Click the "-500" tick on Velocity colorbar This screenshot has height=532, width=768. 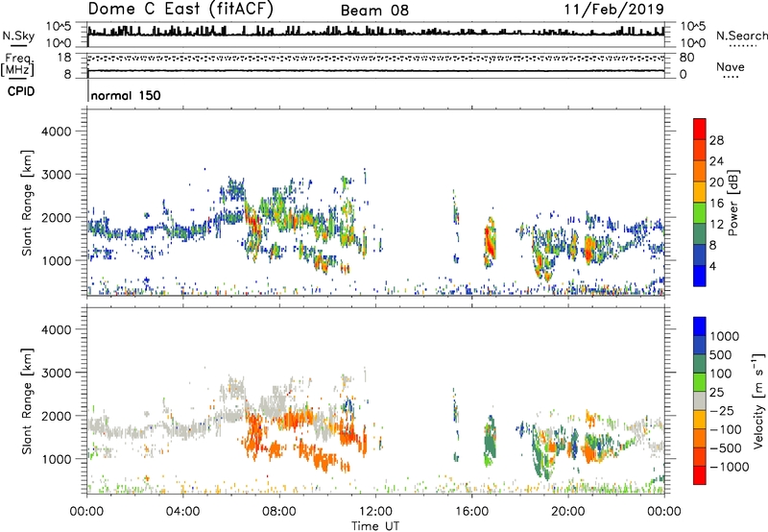click(x=726, y=448)
